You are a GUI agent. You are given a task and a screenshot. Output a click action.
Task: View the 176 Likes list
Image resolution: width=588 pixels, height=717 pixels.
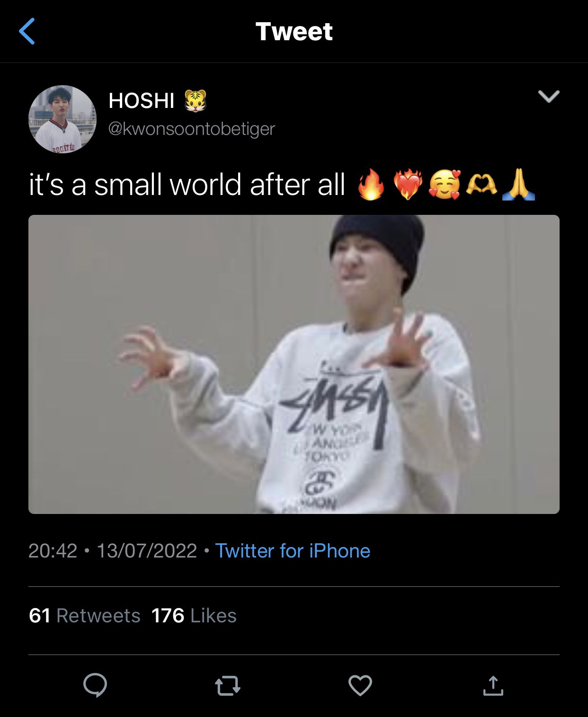[194, 616]
